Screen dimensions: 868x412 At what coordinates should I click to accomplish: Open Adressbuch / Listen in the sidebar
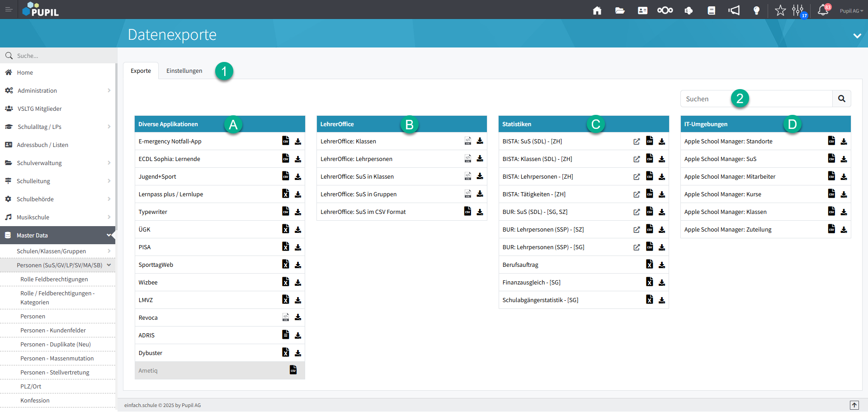57,145
